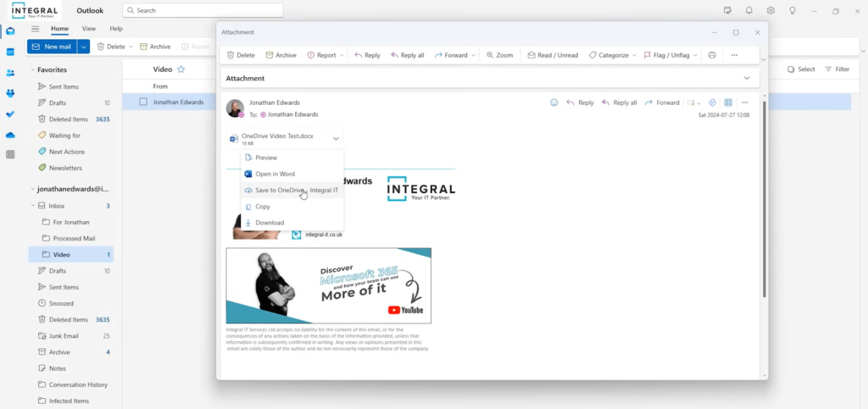This screenshot has width=868, height=409.
Task: Open the Calendar app in the sidebar
Action: [10, 52]
